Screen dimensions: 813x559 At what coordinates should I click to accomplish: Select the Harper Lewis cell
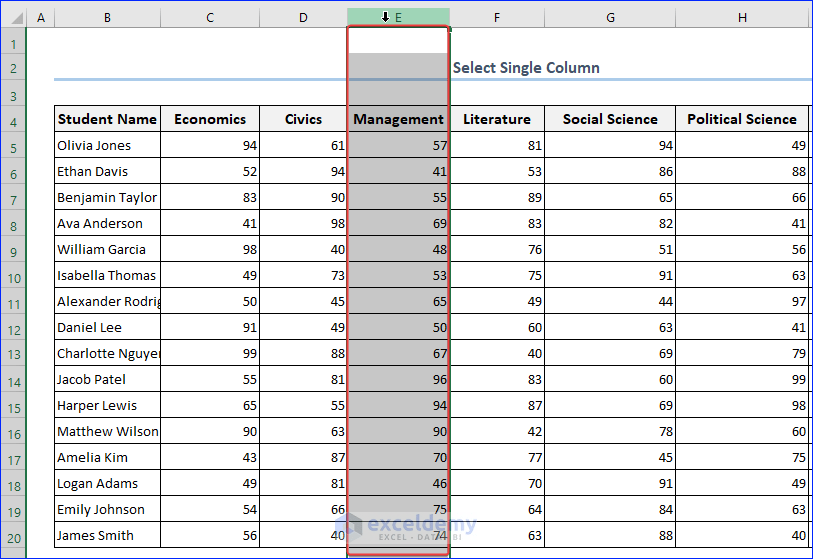(107, 405)
